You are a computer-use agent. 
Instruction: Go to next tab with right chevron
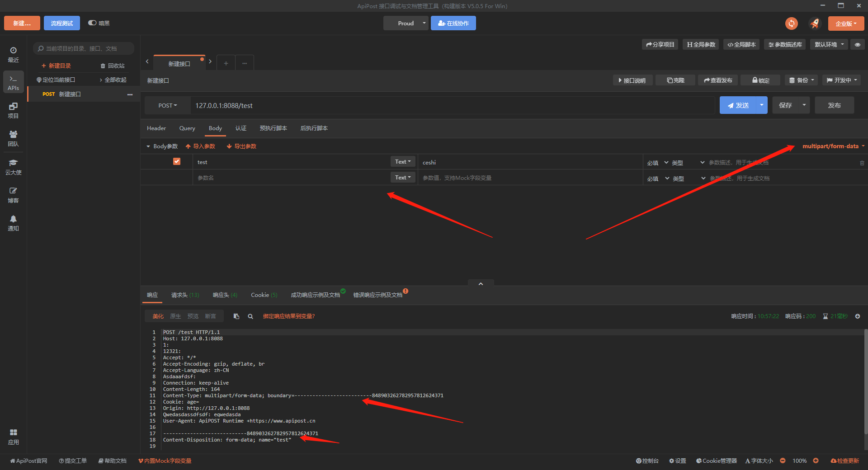[210, 61]
